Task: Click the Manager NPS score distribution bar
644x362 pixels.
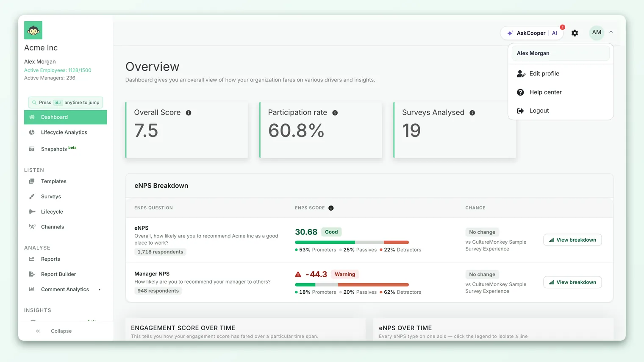Action: [x=352, y=285]
